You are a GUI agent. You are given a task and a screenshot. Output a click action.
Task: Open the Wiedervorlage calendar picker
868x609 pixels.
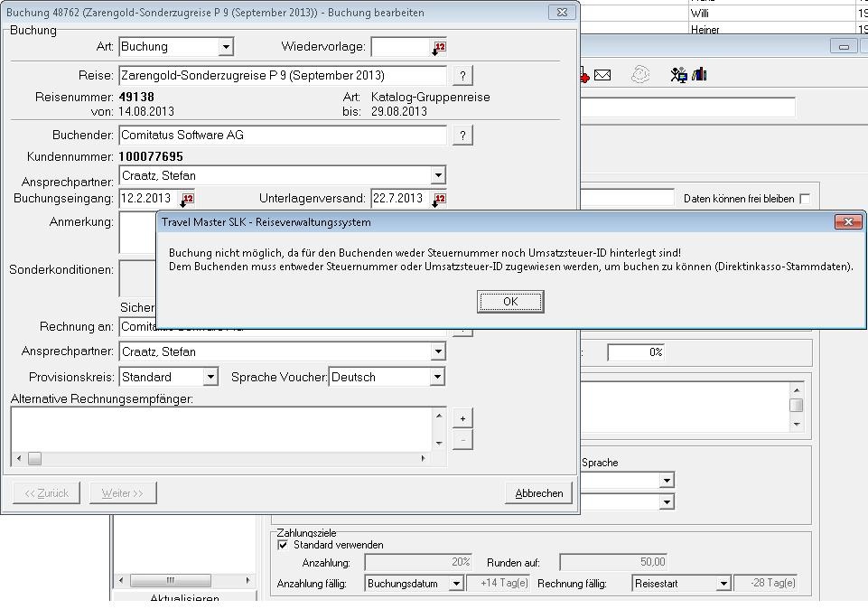click(439, 47)
